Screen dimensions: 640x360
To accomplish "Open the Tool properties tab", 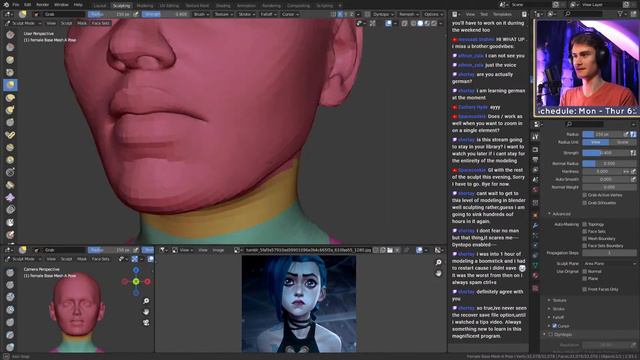I will pos(536,137).
